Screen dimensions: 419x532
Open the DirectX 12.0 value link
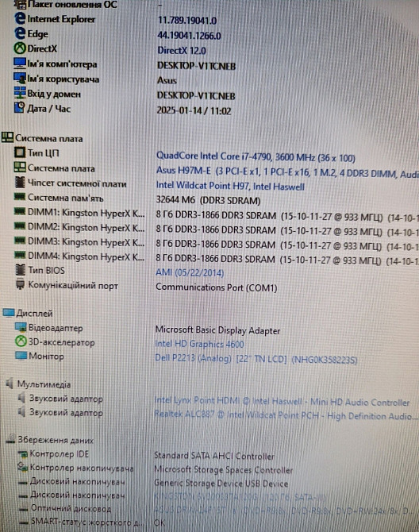coord(182,51)
